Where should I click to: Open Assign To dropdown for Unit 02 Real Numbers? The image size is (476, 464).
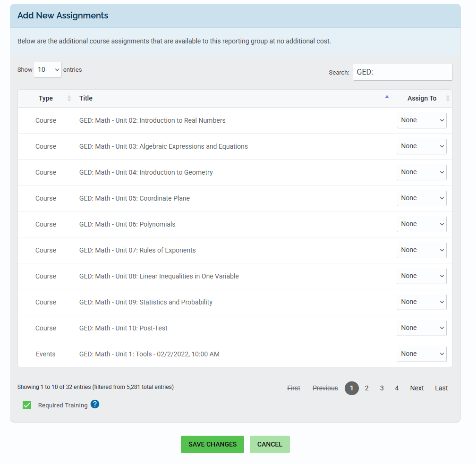pyautogui.click(x=422, y=120)
